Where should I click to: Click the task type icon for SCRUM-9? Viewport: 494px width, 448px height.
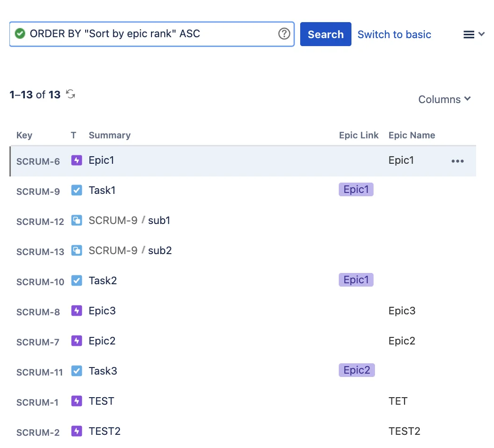pos(77,190)
